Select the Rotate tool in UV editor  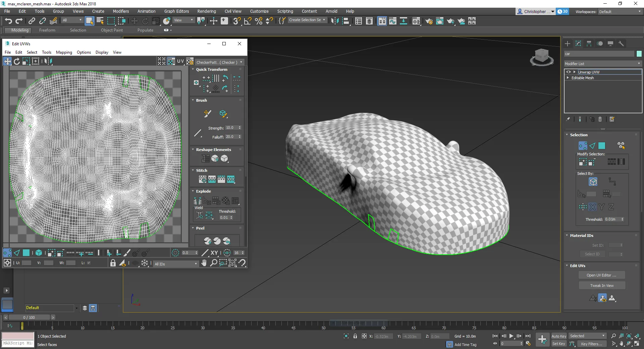[x=16, y=61]
